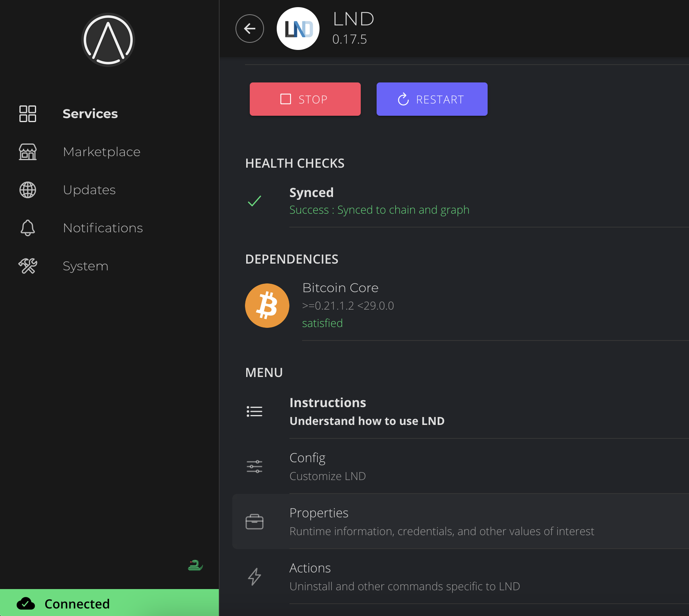This screenshot has width=689, height=616.
Task: Click the Services grid icon
Action: [28, 114]
